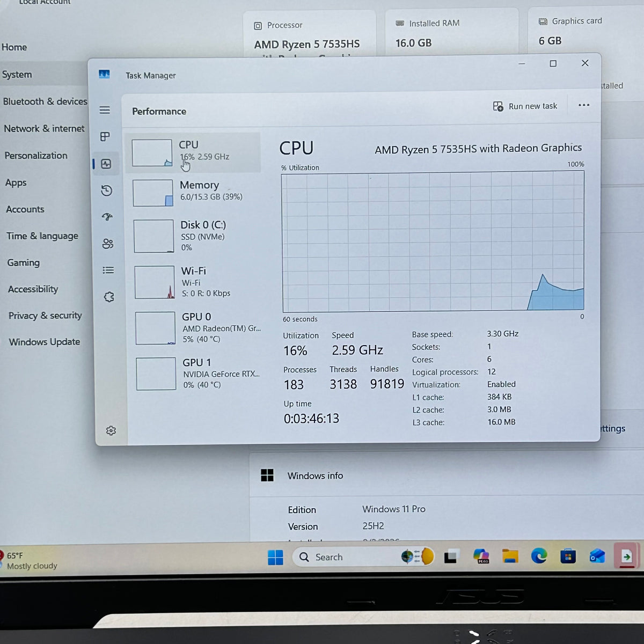Open the Details page icon
644x644 pixels.
[x=108, y=270]
